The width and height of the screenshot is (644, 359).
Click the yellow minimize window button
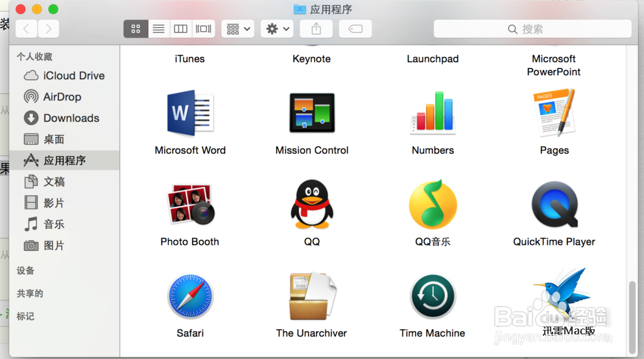(37, 9)
